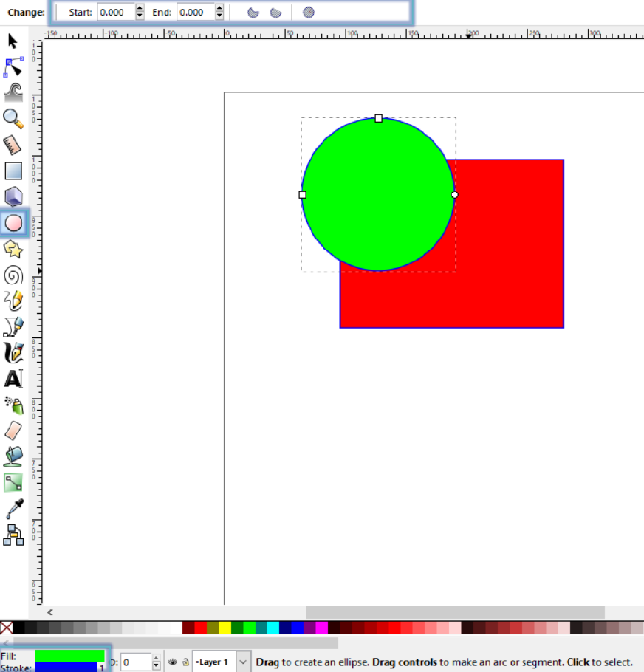
Task: Select the Text tool
Action: (13, 379)
